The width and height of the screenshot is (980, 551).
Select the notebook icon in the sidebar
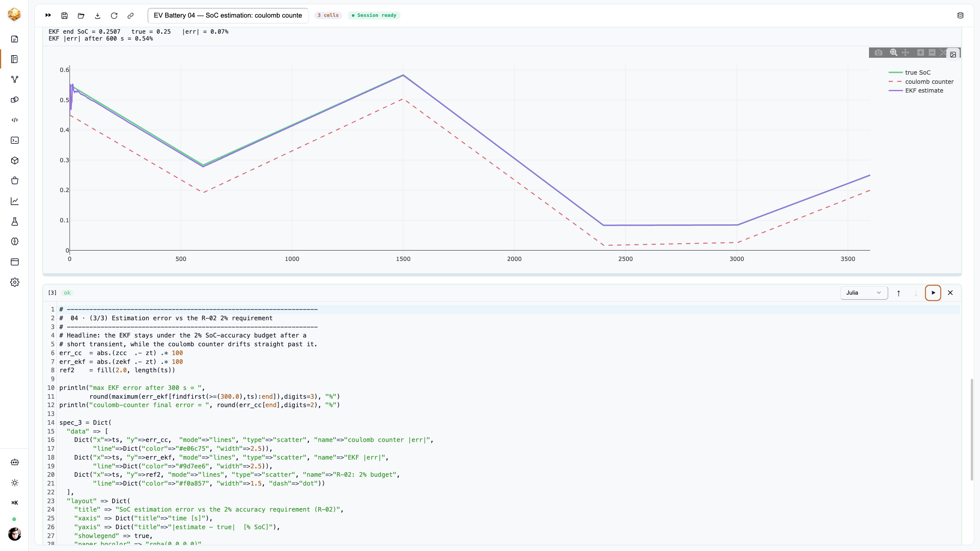15,59
